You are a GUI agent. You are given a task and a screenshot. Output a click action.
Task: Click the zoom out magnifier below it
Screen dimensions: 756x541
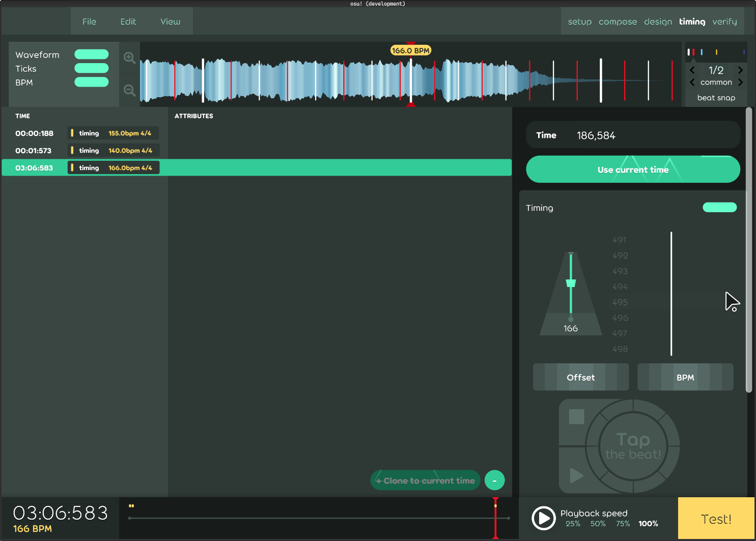coord(129,91)
